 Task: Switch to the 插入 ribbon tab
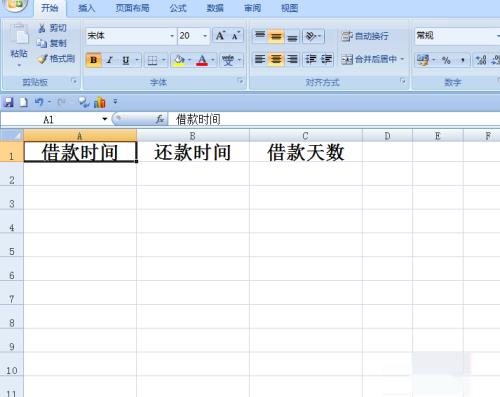click(x=86, y=8)
